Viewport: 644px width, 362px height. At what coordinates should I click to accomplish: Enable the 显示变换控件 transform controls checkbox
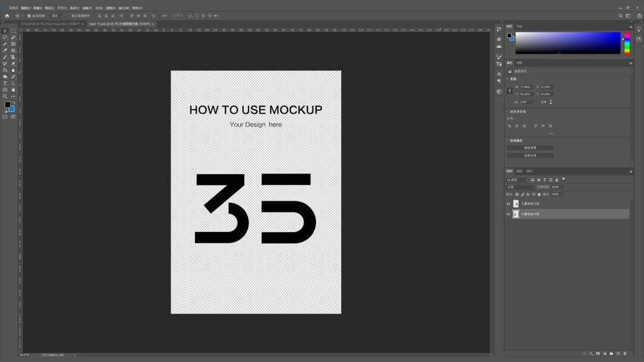click(x=69, y=16)
